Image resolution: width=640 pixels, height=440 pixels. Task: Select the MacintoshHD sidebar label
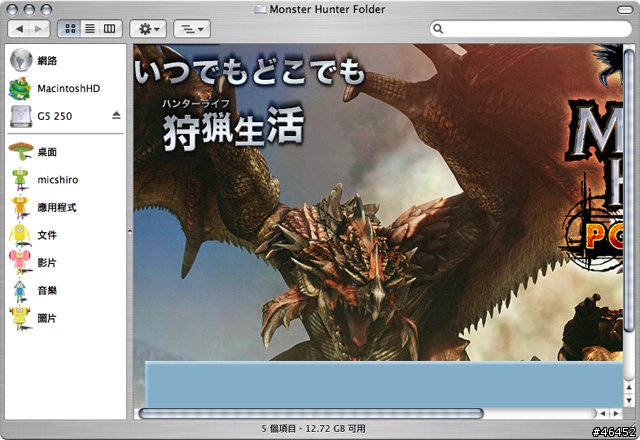click(69, 88)
